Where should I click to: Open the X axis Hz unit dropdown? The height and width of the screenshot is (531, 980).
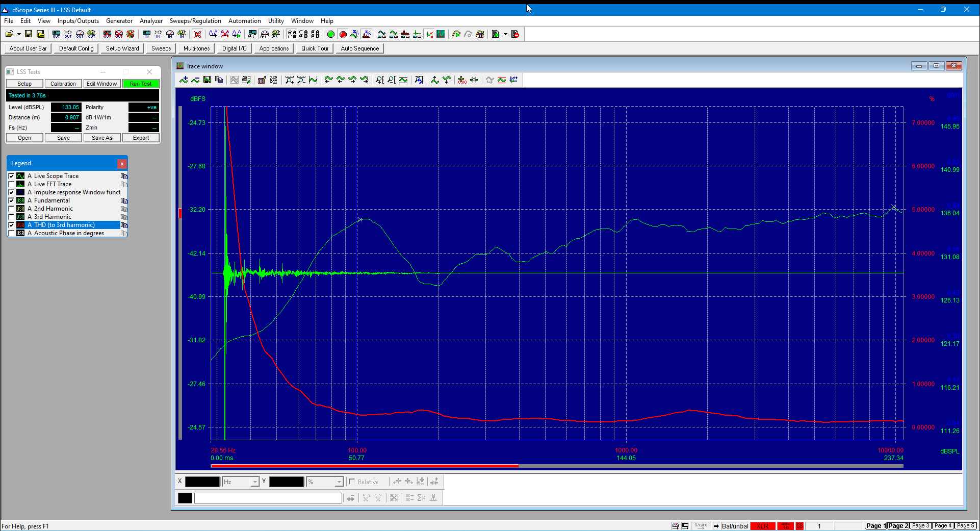click(255, 482)
